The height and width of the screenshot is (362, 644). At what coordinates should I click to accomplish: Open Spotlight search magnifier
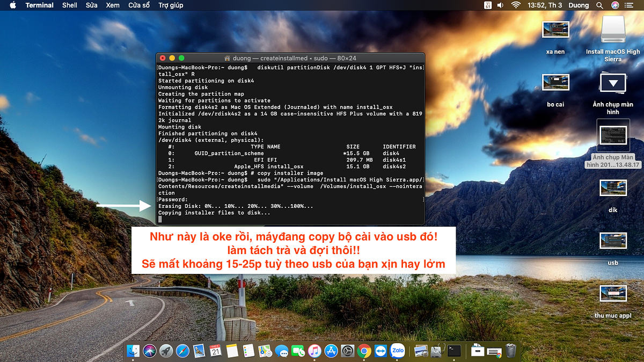click(600, 5)
